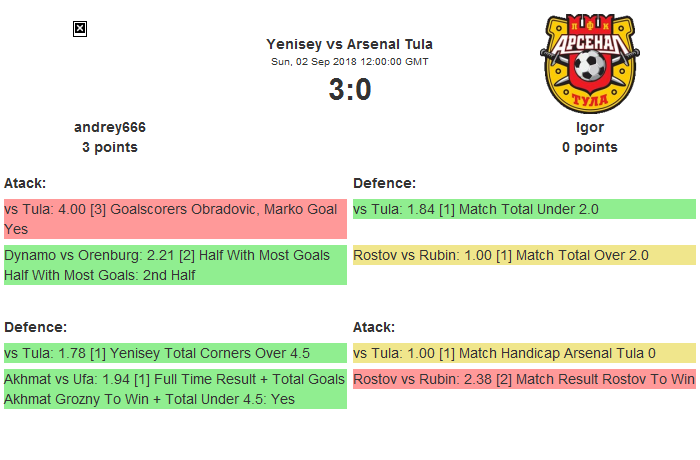
Task: Select the Dynamo vs Orenburg Half With Most Goals bet
Action: [175, 265]
